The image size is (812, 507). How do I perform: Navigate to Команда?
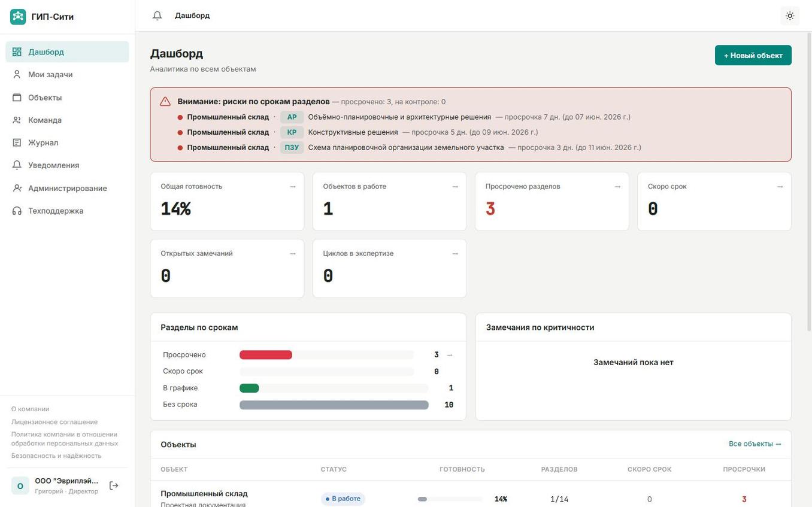coord(67,120)
